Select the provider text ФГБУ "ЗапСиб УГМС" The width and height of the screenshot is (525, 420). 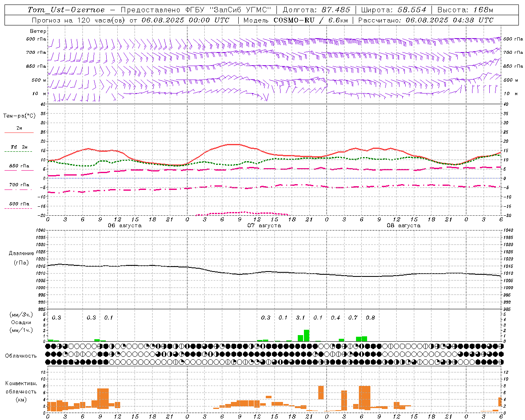228,10
